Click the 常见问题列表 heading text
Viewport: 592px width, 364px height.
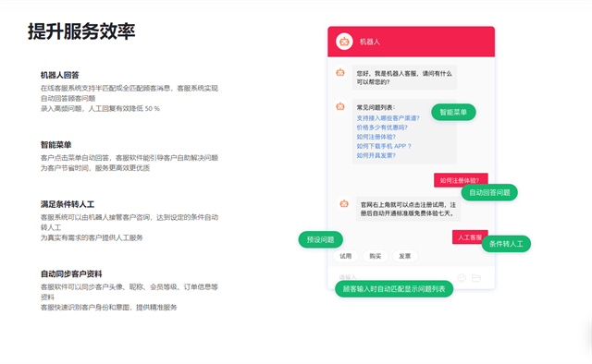[376, 107]
